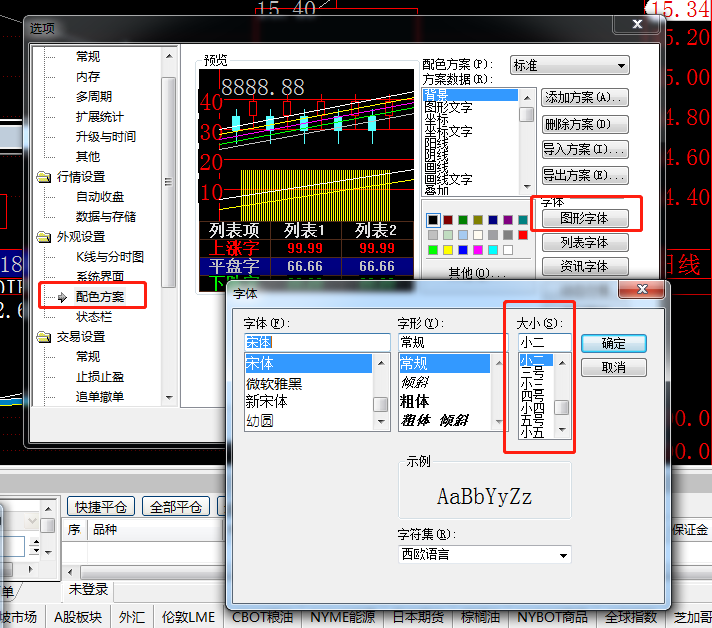Click 添加方案(A) button
The image size is (712, 628).
(585, 98)
